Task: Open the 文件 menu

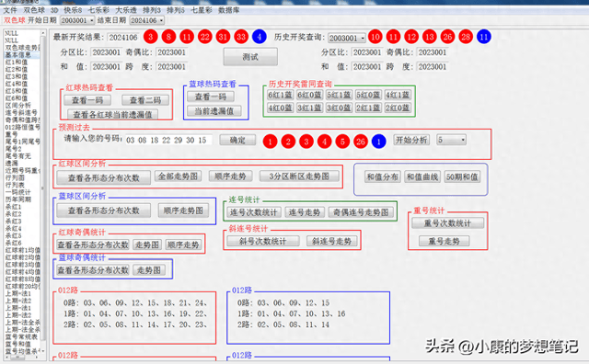Action: pos(10,10)
